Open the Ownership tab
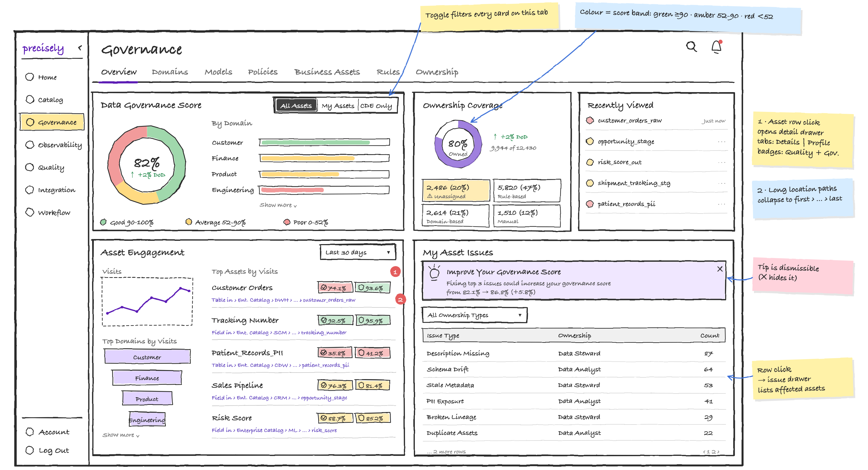 click(437, 72)
